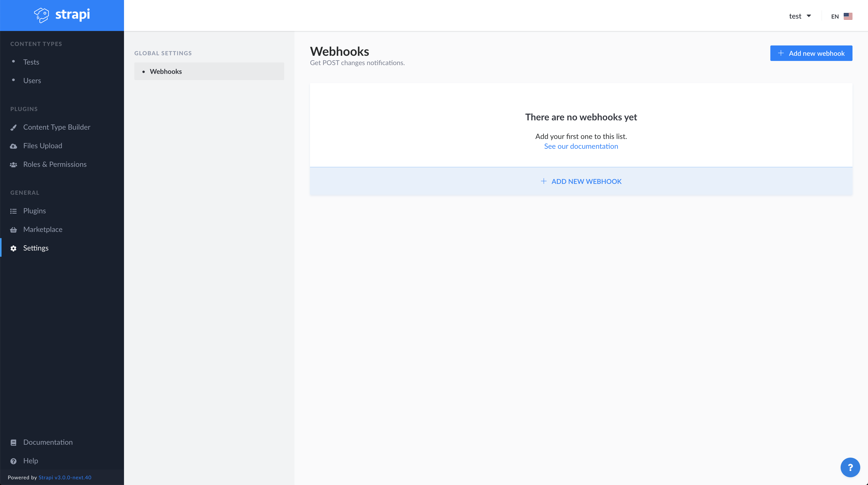
Task: Click the Content Type Builder brush icon
Action: (x=13, y=127)
